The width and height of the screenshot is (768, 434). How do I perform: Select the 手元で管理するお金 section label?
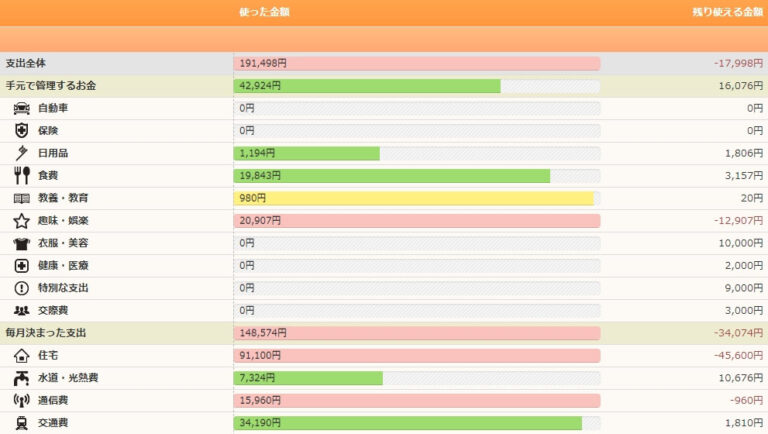[x=50, y=86]
